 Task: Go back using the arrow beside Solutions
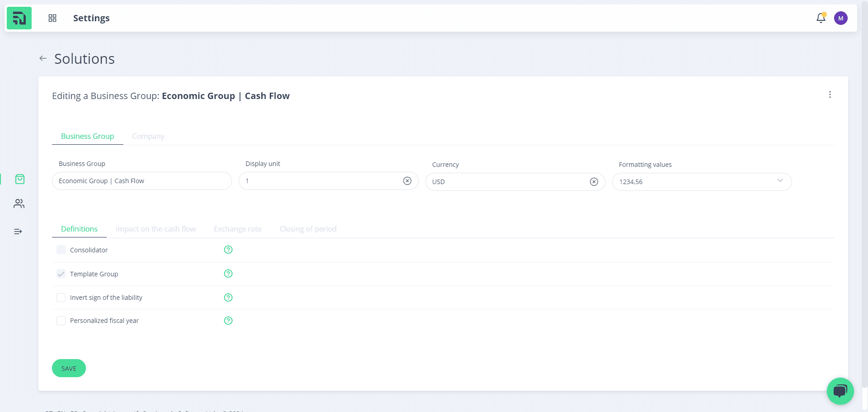(43, 58)
